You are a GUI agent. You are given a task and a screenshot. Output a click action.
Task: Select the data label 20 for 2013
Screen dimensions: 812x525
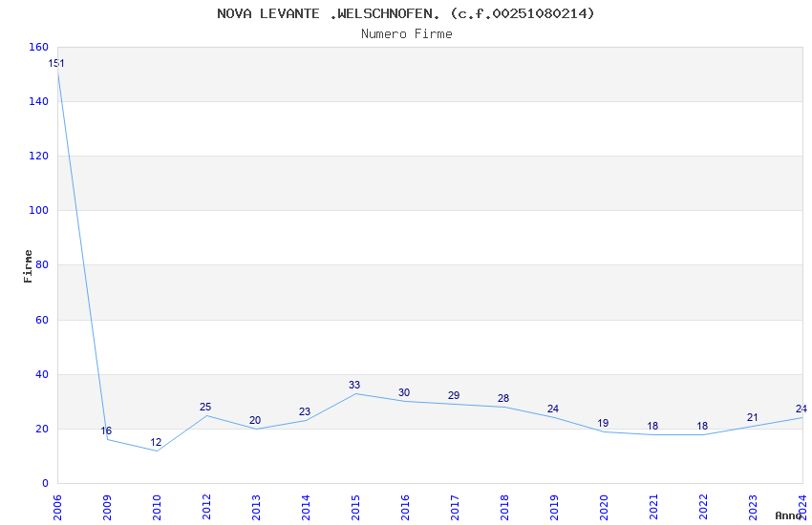click(x=255, y=421)
